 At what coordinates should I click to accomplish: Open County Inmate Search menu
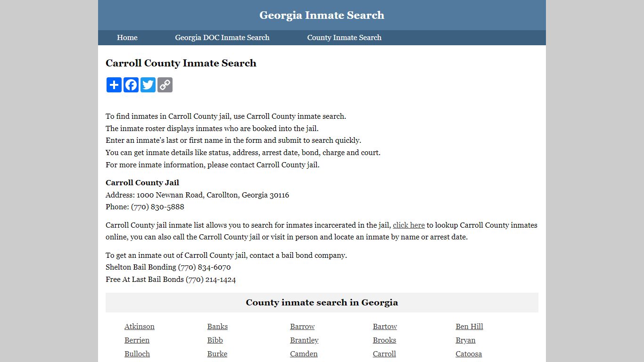coord(344,38)
